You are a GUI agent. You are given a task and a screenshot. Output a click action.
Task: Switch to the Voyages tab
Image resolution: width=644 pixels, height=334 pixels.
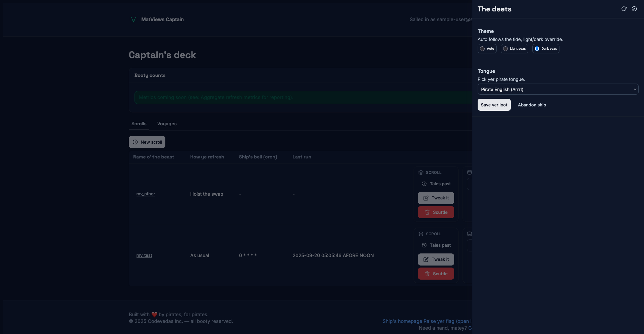167,124
